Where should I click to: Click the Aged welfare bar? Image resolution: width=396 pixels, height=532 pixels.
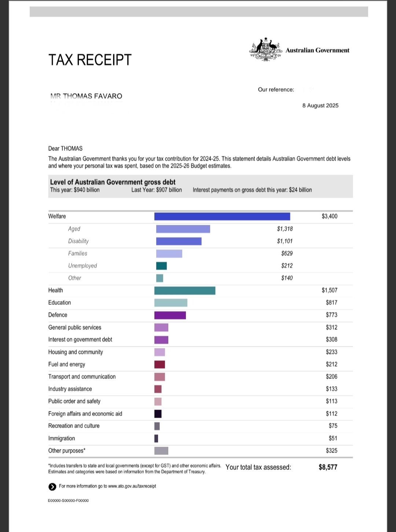183,229
